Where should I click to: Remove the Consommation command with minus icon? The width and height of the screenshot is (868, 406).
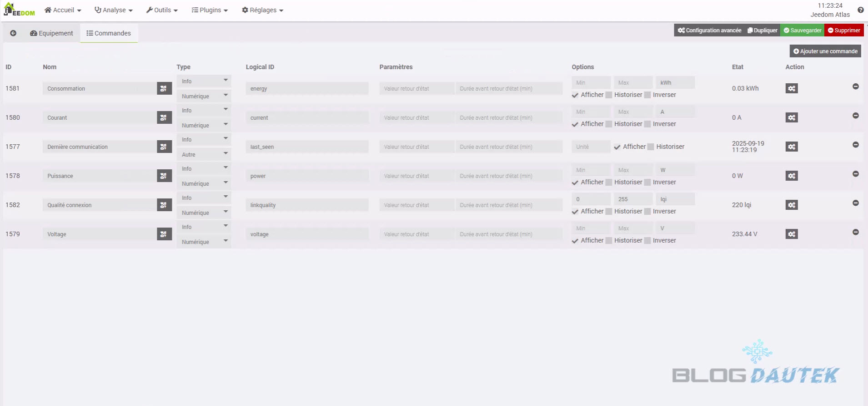855,86
